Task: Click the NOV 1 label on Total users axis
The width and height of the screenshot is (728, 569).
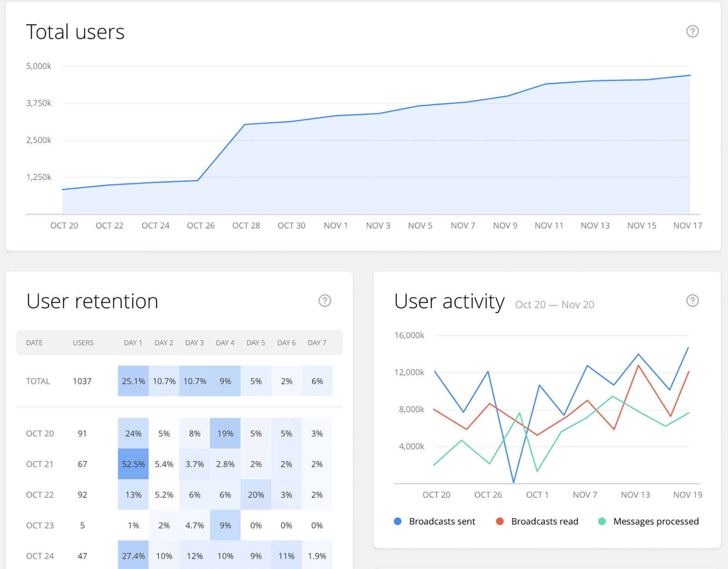Action: (335, 226)
